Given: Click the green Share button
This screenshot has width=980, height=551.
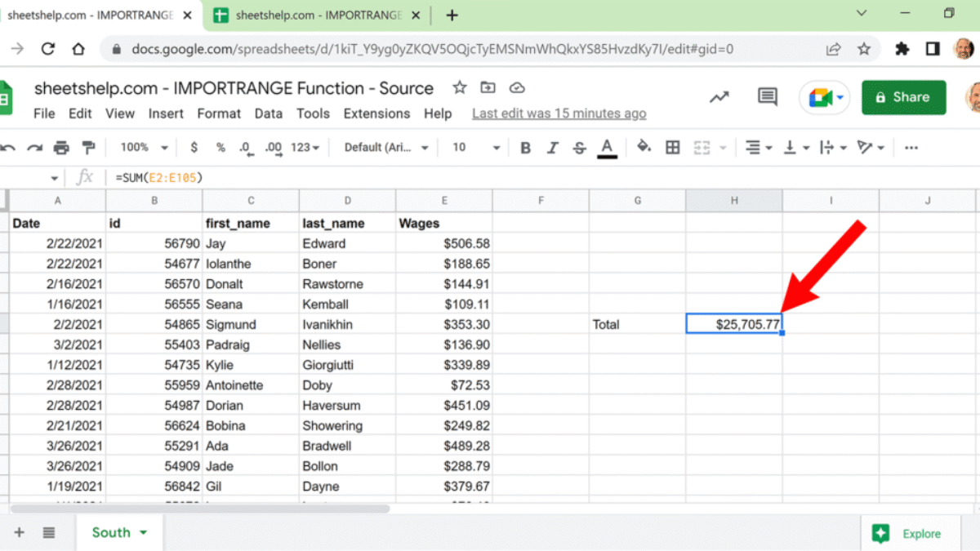Looking at the screenshot, I should (x=903, y=97).
